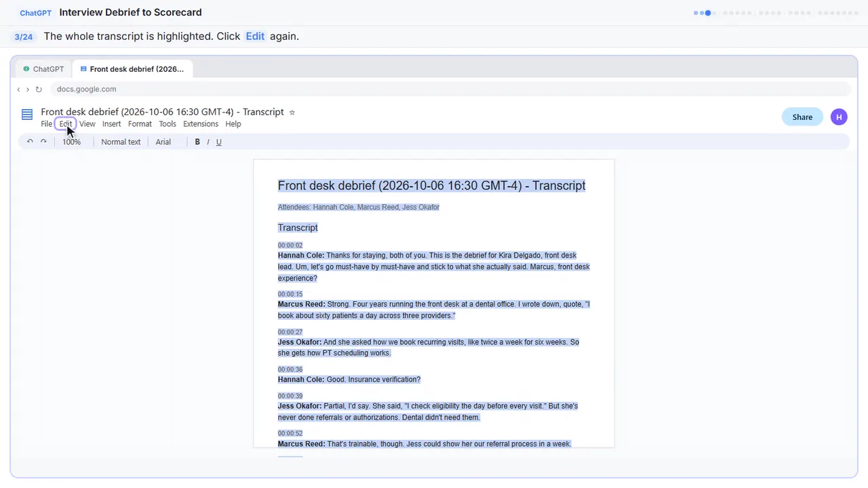Image resolution: width=868 pixels, height=488 pixels.
Task: Click the Transcript heading in document
Action: click(x=298, y=228)
